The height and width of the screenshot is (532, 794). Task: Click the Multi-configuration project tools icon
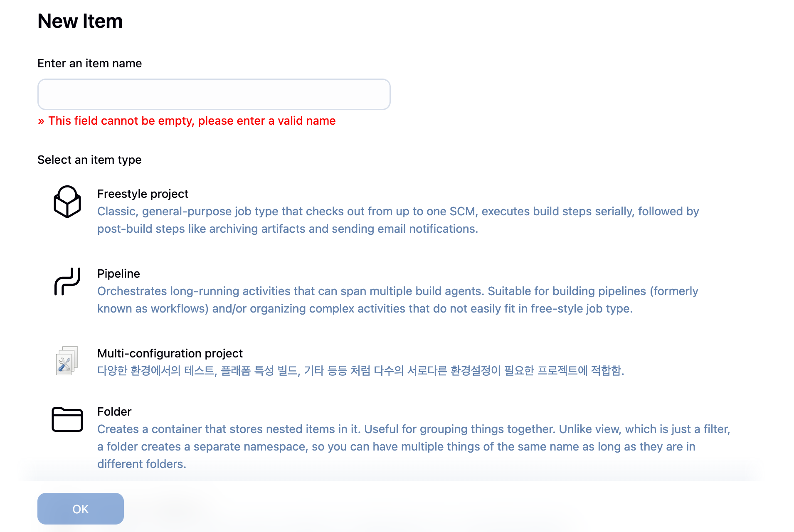67,361
